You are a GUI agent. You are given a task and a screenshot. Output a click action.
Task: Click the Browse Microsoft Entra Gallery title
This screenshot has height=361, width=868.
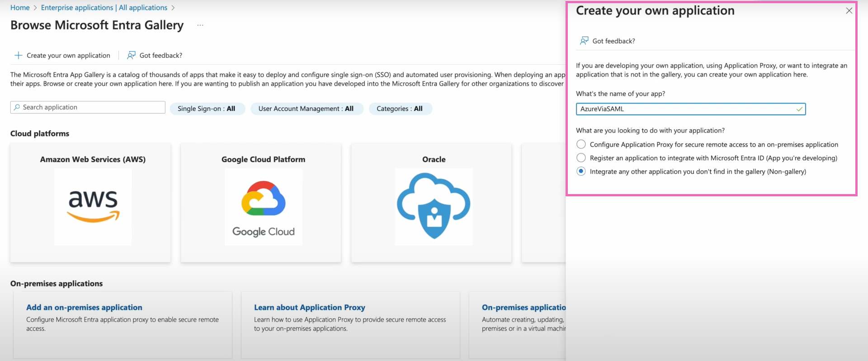click(97, 25)
